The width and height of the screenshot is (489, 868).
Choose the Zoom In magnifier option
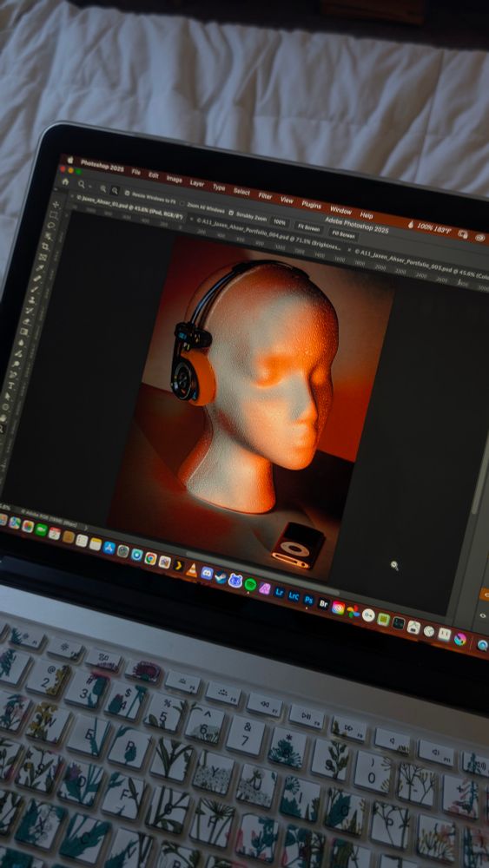coord(103,188)
